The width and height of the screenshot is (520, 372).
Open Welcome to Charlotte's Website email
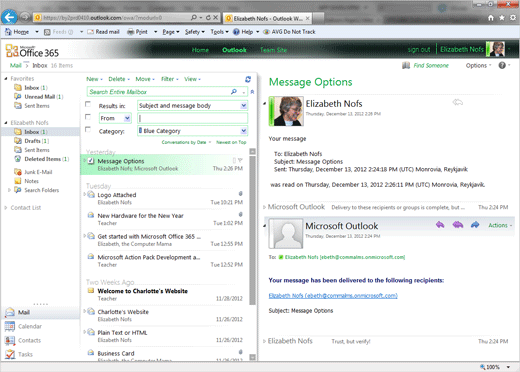click(x=165, y=294)
